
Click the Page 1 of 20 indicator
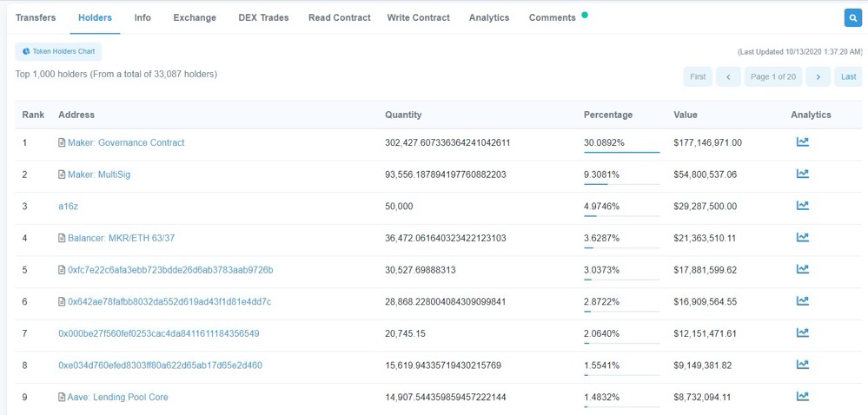772,76
